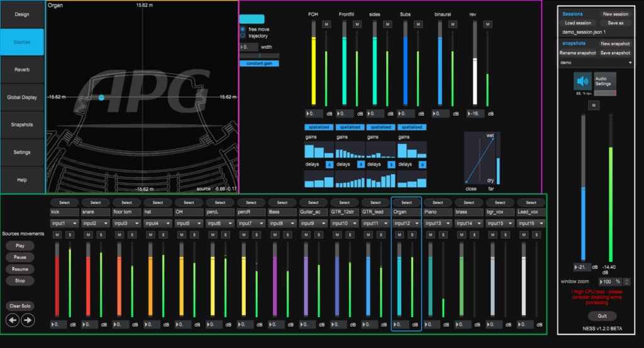Screen dimensions: 644x348
Task: Solo the snare channel
Action: [101, 235]
